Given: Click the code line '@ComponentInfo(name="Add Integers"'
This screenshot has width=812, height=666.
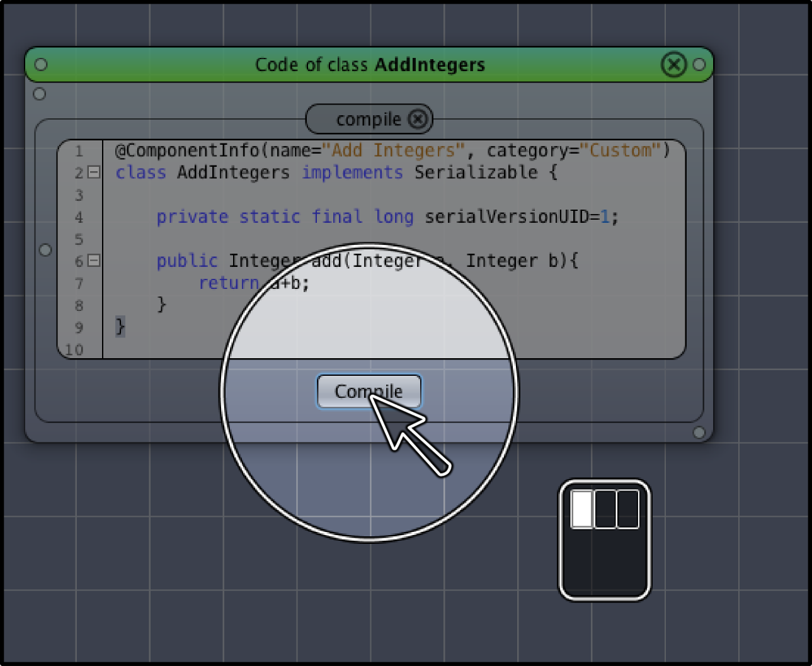Looking at the screenshot, I should (290, 150).
